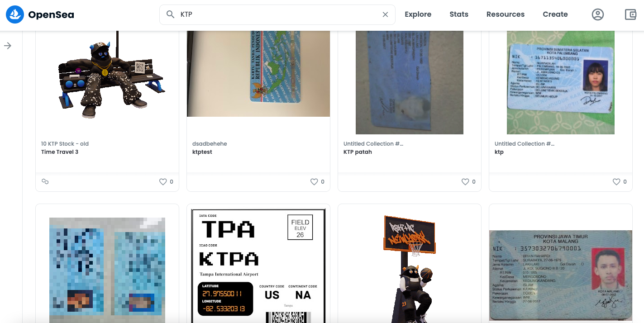Click heart icon on ktp item
644x323 pixels.
click(616, 182)
